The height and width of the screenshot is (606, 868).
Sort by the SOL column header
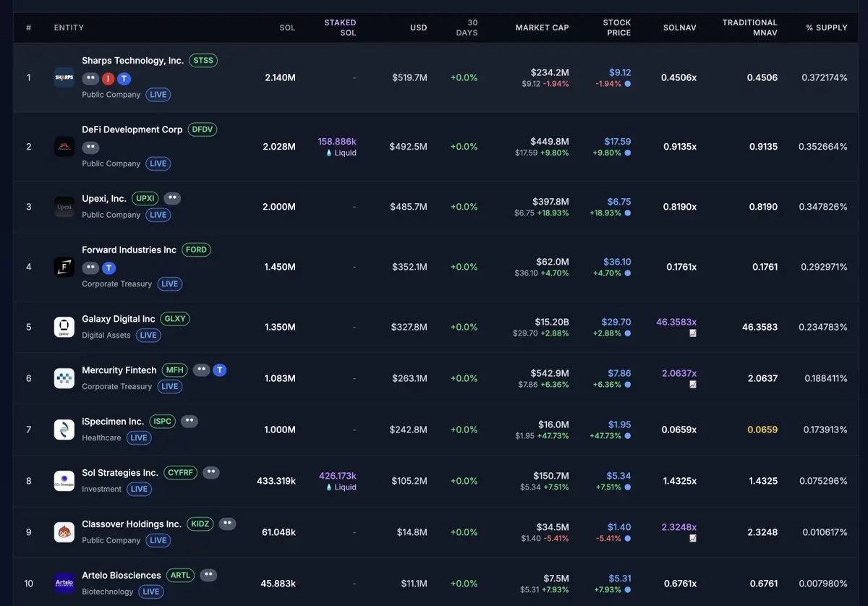[x=287, y=27]
